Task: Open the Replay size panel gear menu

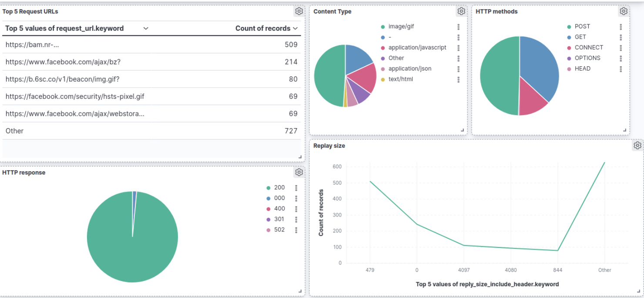Action: coord(637,145)
